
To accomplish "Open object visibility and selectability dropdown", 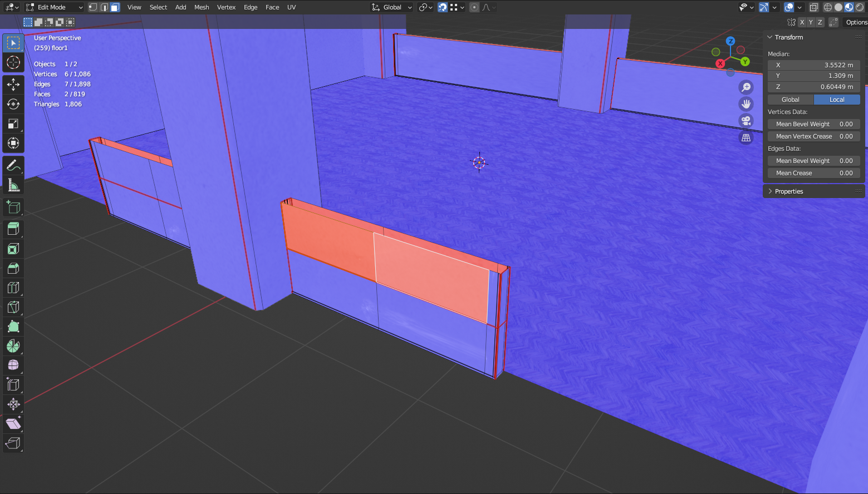I will coord(746,7).
